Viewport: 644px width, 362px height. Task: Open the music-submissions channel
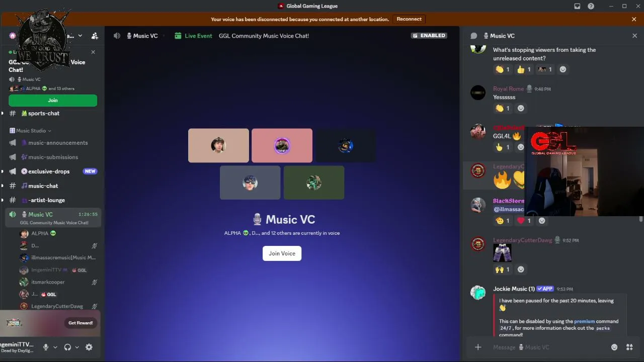[x=53, y=157]
